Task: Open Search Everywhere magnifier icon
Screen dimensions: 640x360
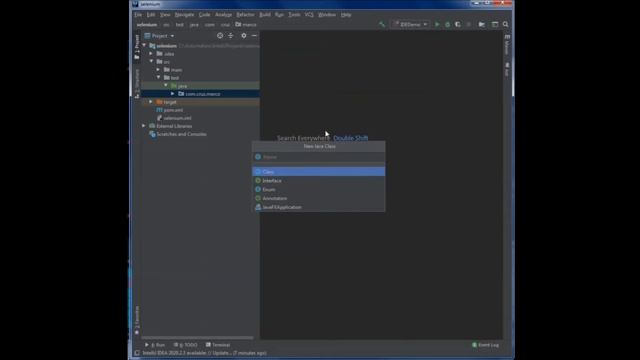Action: 506,24
